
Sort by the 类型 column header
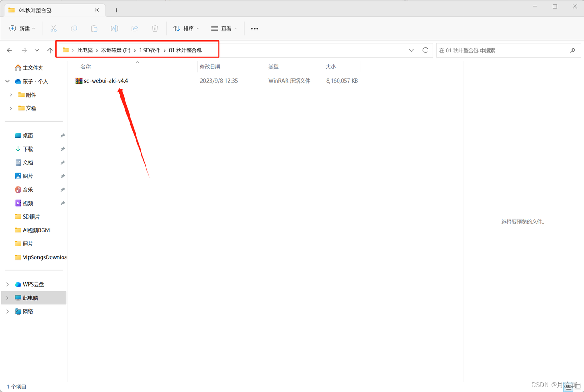[273, 67]
